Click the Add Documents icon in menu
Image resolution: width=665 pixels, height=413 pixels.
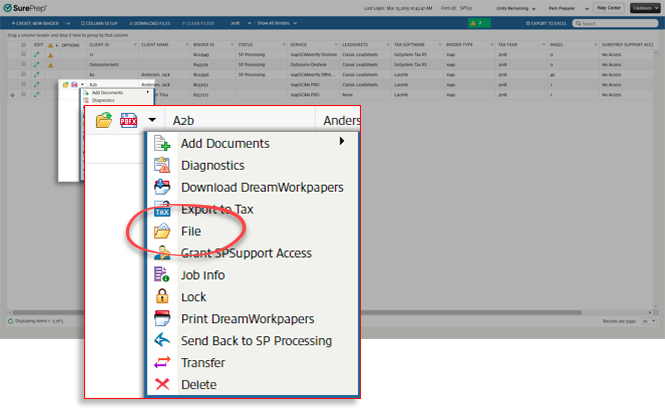click(163, 143)
